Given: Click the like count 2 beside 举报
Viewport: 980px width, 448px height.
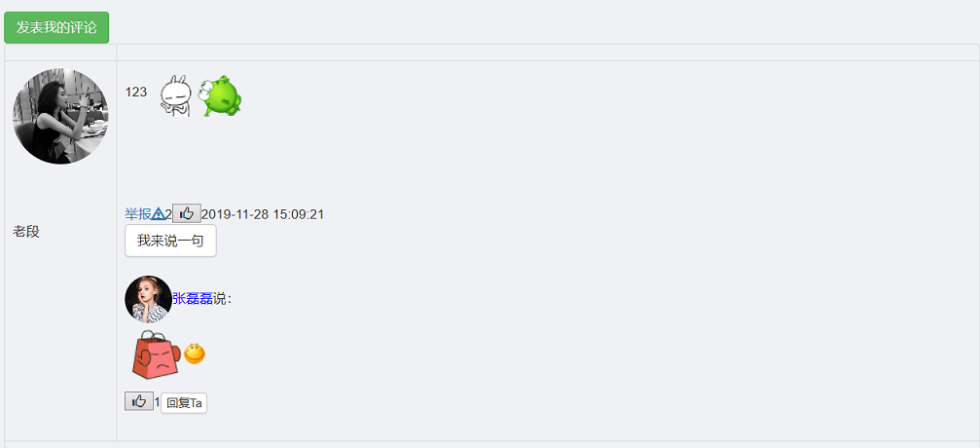Looking at the screenshot, I should point(168,214).
